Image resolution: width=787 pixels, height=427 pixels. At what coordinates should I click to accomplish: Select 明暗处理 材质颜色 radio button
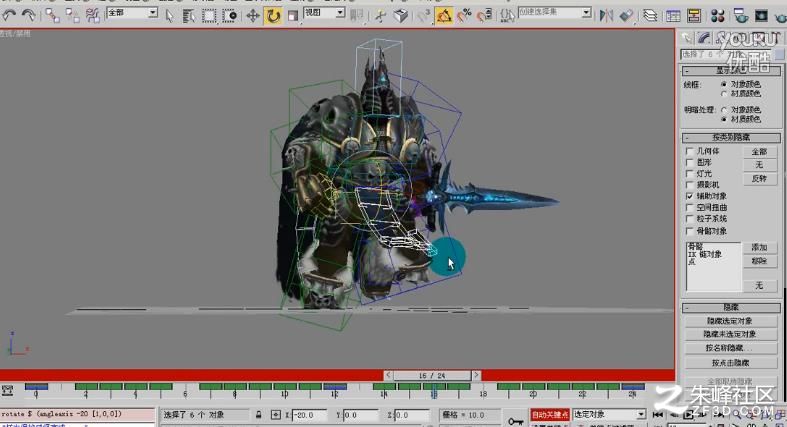pos(723,119)
